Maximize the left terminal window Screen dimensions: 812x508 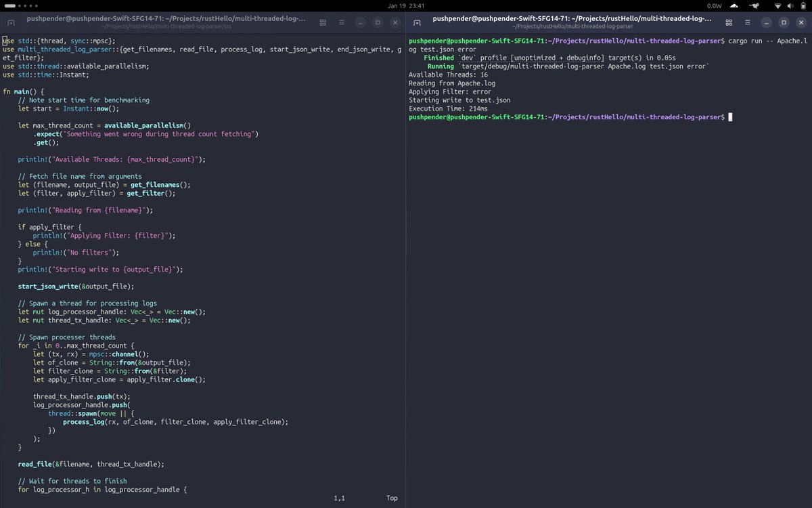click(x=378, y=22)
